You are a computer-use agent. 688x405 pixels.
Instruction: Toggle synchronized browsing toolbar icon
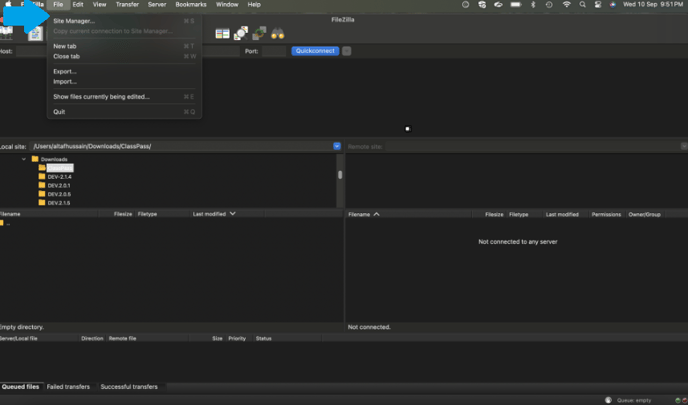[x=259, y=33]
